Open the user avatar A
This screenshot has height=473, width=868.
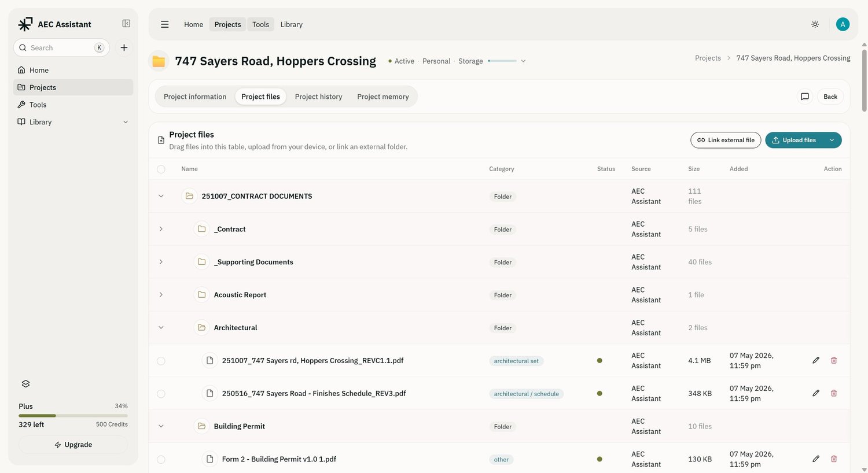click(843, 24)
